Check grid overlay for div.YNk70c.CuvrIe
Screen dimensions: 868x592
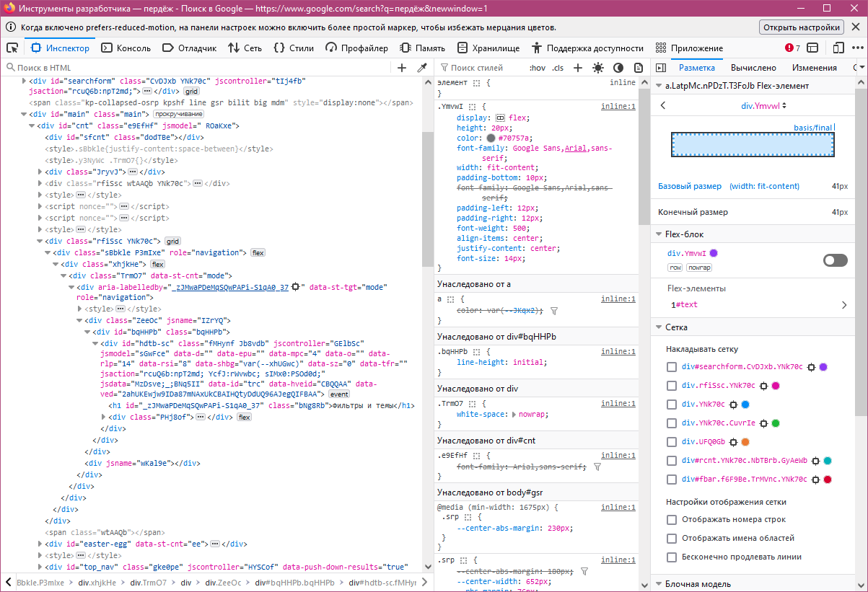pyautogui.click(x=672, y=423)
